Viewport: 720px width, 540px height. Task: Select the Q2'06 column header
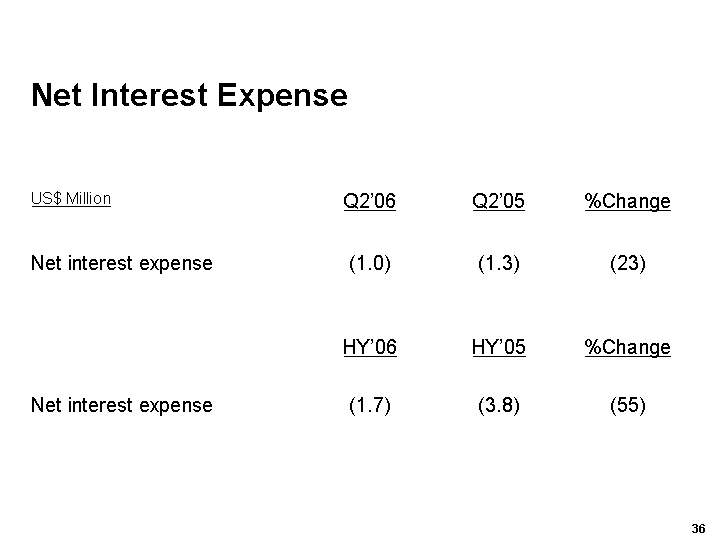coord(369,202)
